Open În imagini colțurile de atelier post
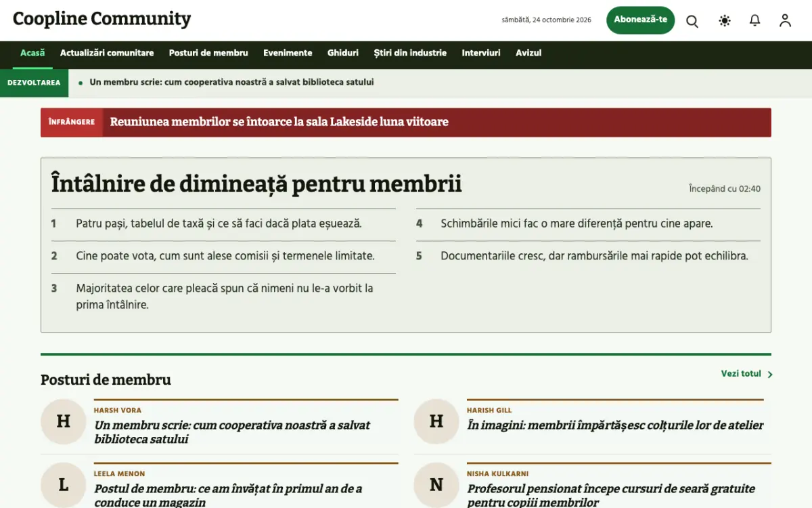 [615, 425]
